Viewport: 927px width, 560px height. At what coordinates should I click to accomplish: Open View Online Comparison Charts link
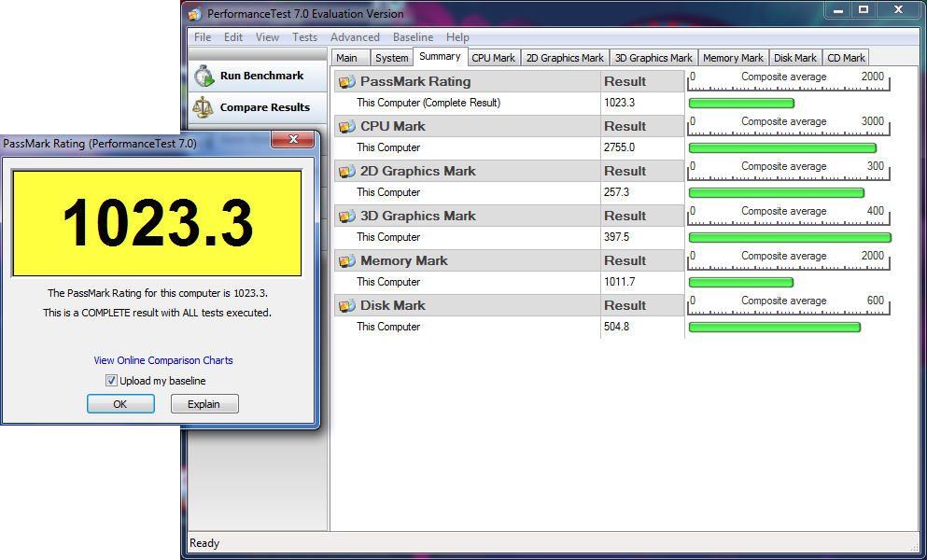point(163,360)
